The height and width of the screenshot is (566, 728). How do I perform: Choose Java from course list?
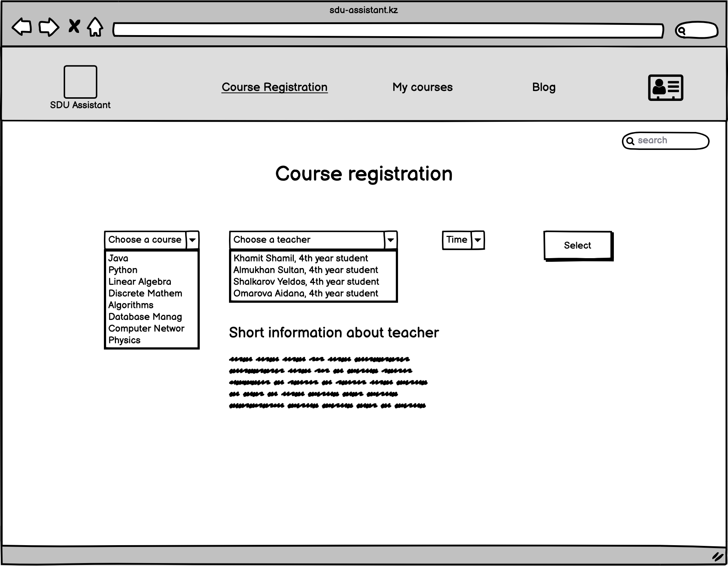(152, 258)
